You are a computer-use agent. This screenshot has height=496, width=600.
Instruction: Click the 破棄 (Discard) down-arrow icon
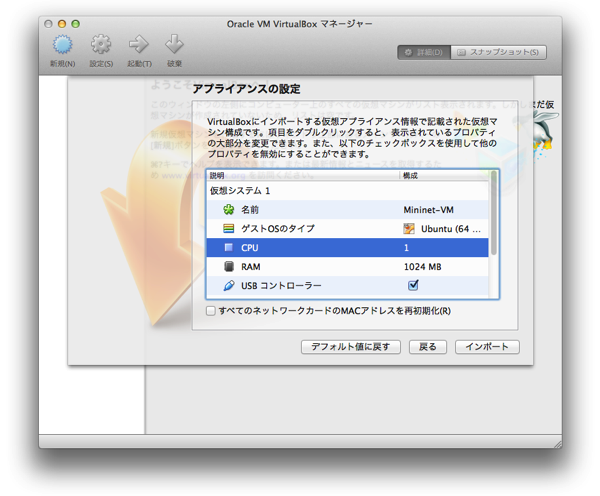[x=174, y=45]
